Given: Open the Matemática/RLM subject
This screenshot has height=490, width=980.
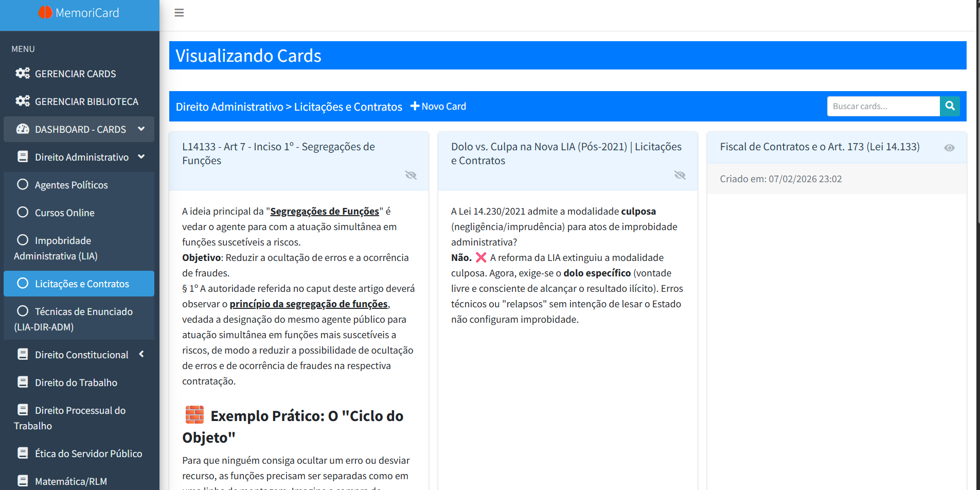Looking at the screenshot, I should coord(71,481).
